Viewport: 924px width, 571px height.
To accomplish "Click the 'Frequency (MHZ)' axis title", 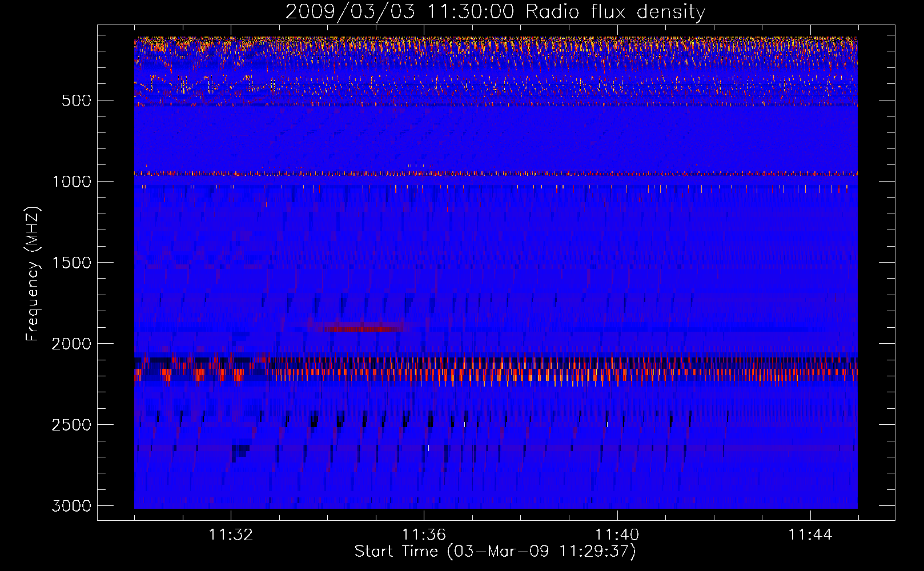I will pyautogui.click(x=33, y=274).
